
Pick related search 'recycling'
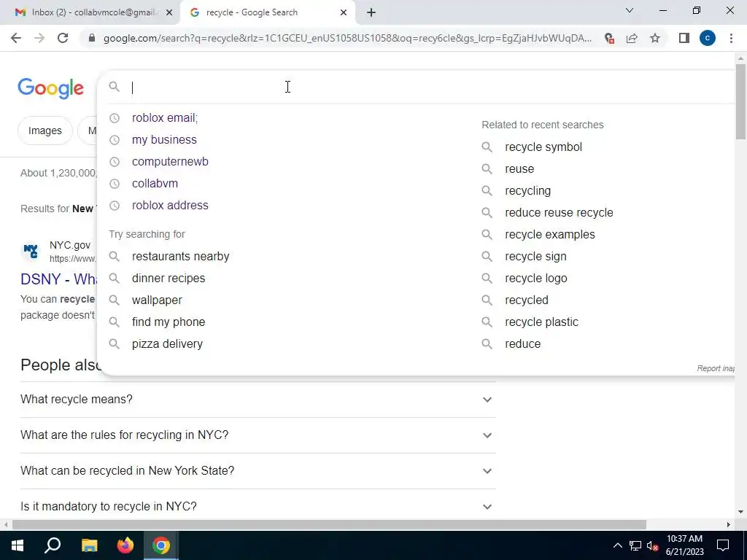point(527,191)
